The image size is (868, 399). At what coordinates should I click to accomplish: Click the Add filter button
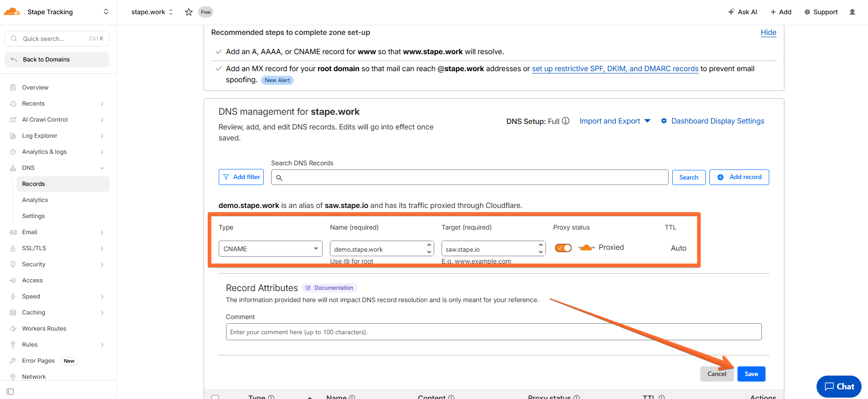pyautogui.click(x=241, y=177)
